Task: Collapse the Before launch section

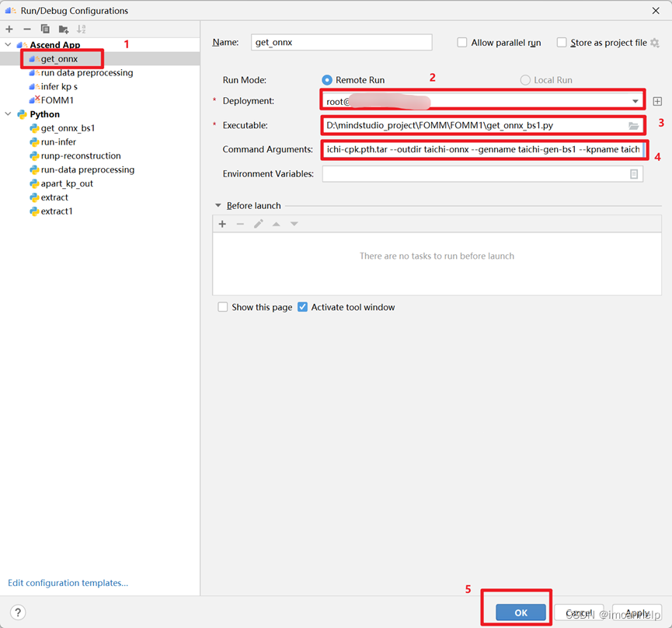Action: pos(218,204)
